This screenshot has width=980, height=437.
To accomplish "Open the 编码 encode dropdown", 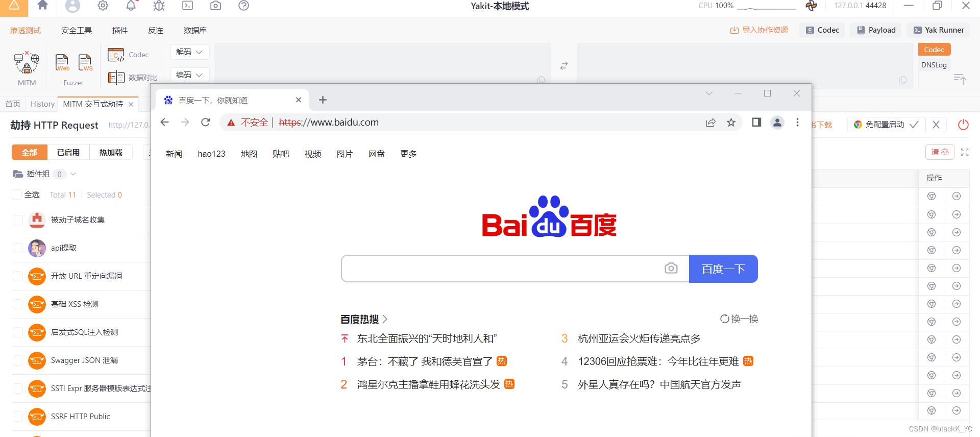I will click(x=189, y=75).
